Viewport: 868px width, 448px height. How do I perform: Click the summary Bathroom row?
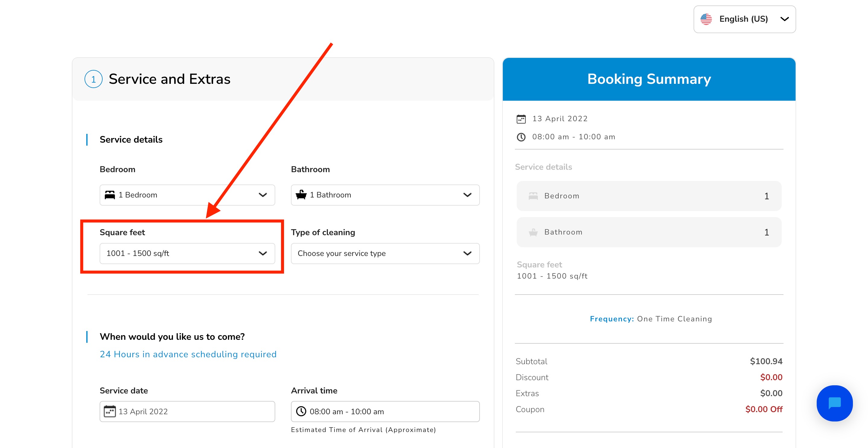click(x=649, y=232)
